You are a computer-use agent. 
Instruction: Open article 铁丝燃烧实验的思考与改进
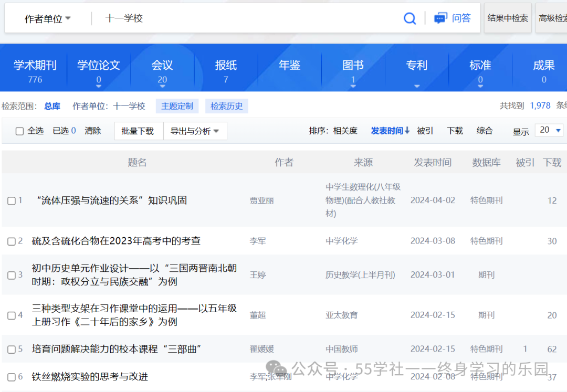click(x=90, y=377)
